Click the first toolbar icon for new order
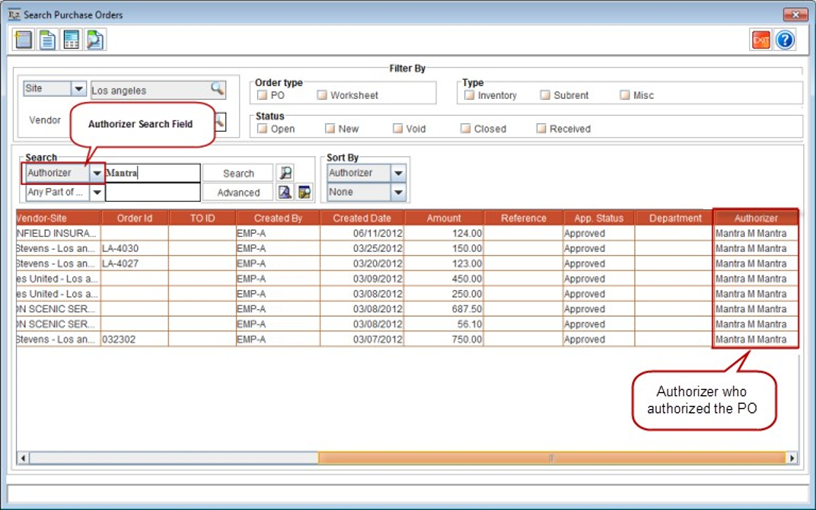The image size is (816, 510). (23, 40)
